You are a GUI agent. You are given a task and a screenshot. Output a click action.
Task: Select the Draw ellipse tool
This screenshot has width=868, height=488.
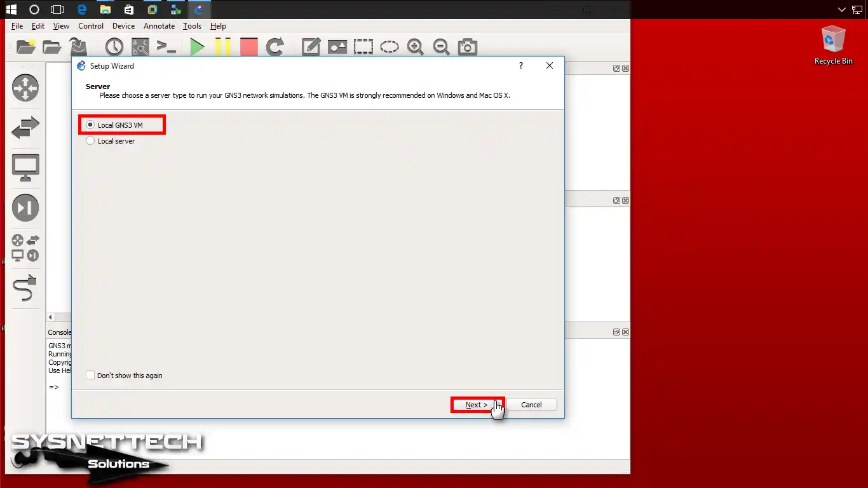(390, 47)
